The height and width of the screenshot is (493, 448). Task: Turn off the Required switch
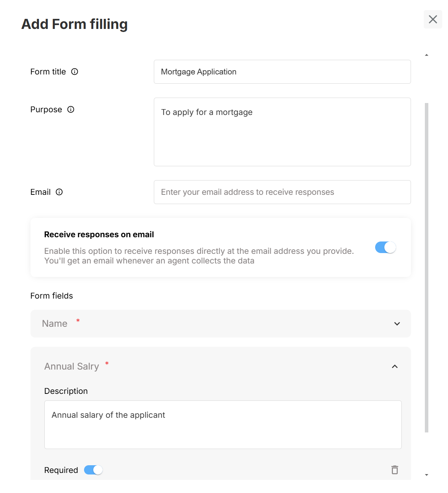click(x=93, y=470)
